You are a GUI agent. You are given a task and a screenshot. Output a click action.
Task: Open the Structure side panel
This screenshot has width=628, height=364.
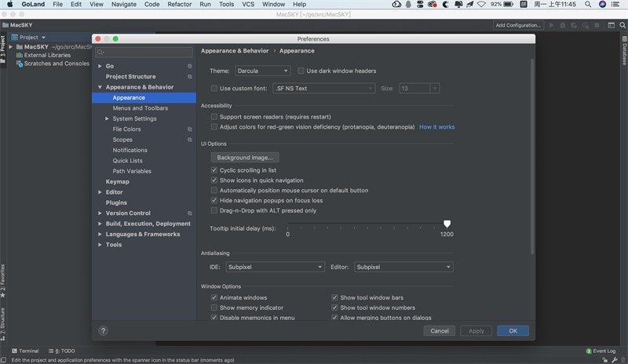(3, 324)
